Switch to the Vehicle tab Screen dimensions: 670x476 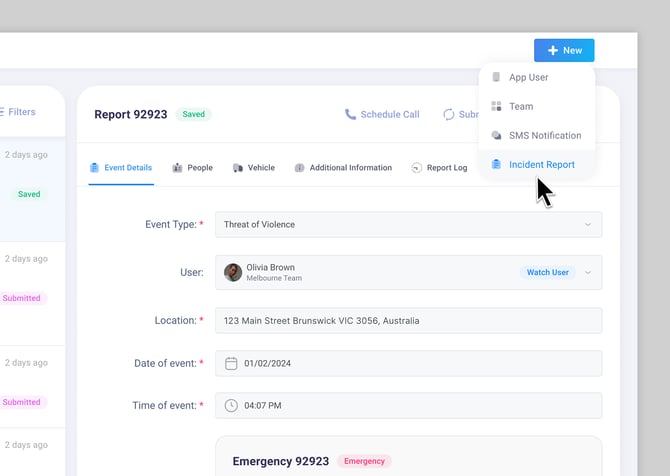[x=254, y=167]
